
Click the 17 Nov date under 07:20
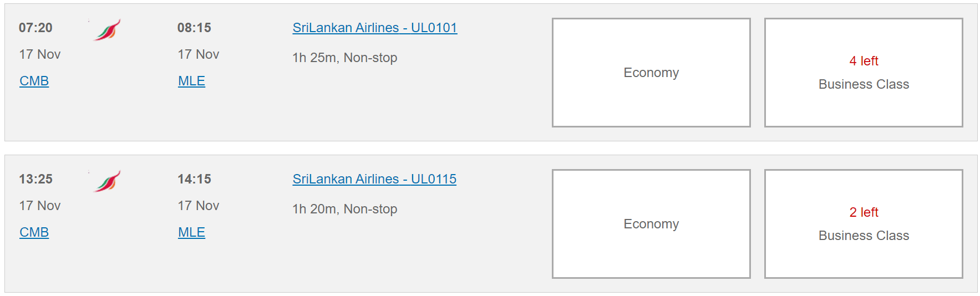(x=40, y=54)
